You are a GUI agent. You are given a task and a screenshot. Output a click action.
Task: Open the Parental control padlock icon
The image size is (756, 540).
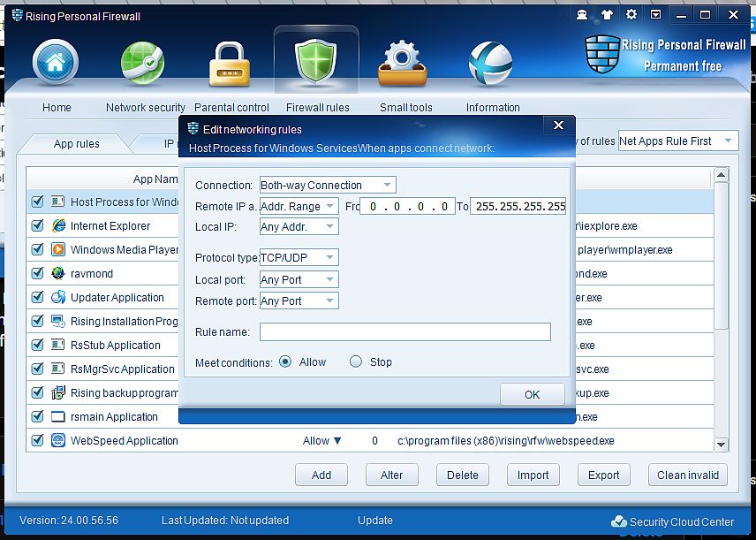click(x=230, y=65)
